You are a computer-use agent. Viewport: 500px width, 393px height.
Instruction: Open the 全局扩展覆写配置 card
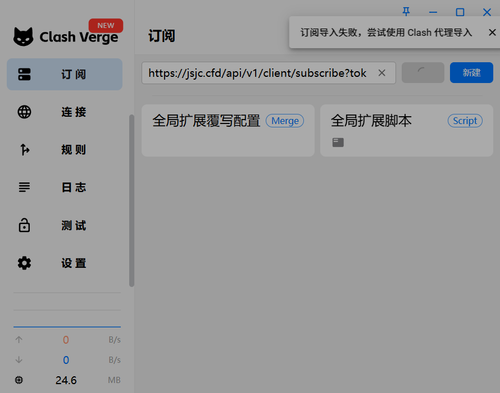tap(228, 130)
